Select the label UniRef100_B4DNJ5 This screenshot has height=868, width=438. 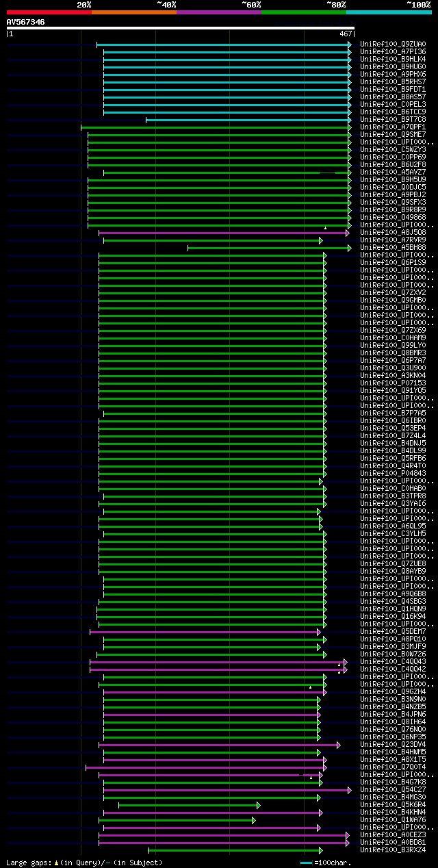point(393,444)
